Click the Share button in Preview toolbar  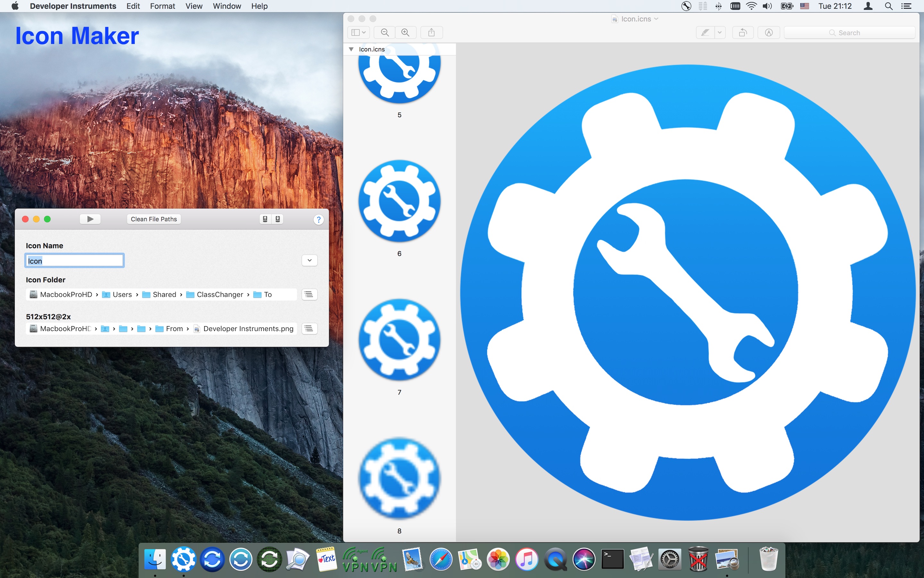432,32
